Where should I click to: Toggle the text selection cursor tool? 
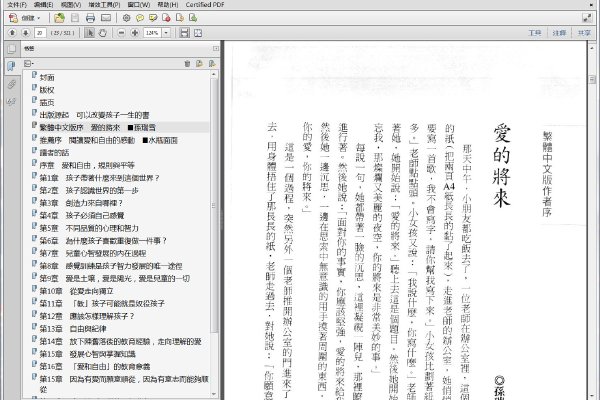pos(90,33)
